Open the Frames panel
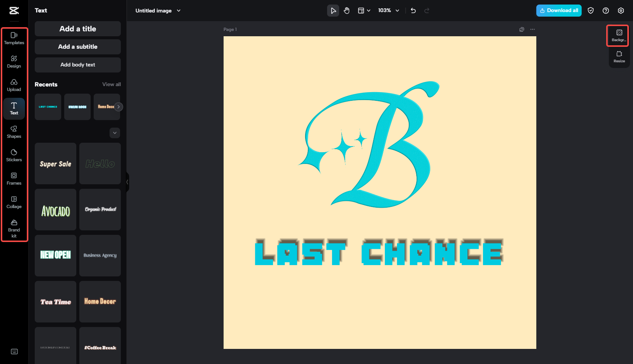This screenshot has height=364, width=633. (x=14, y=179)
